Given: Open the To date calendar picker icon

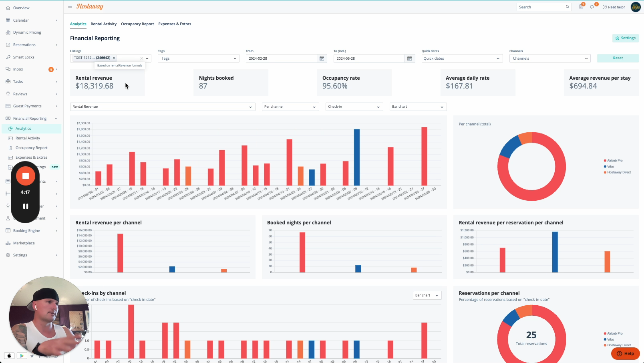Looking at the screenshot, I should (x=409, y=58).
